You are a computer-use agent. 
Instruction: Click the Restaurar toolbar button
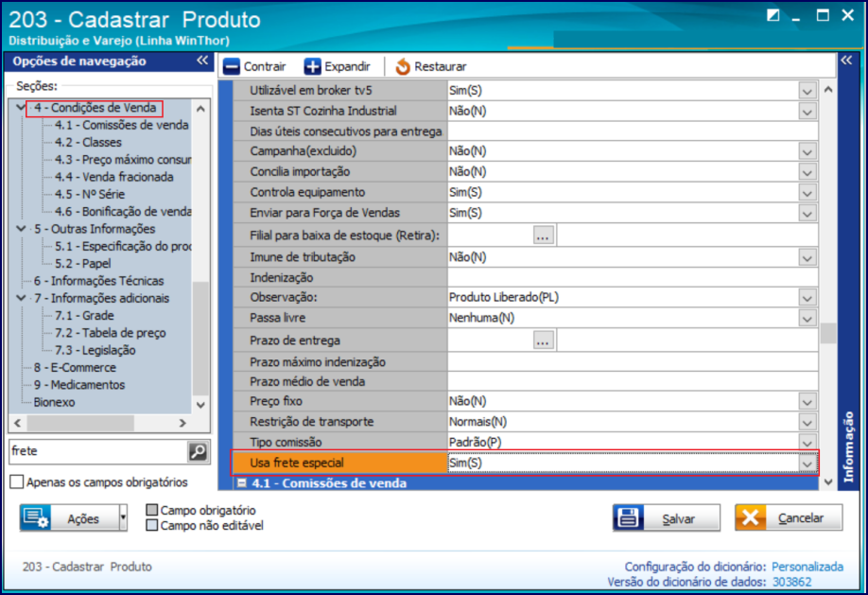tap(430, 66)
